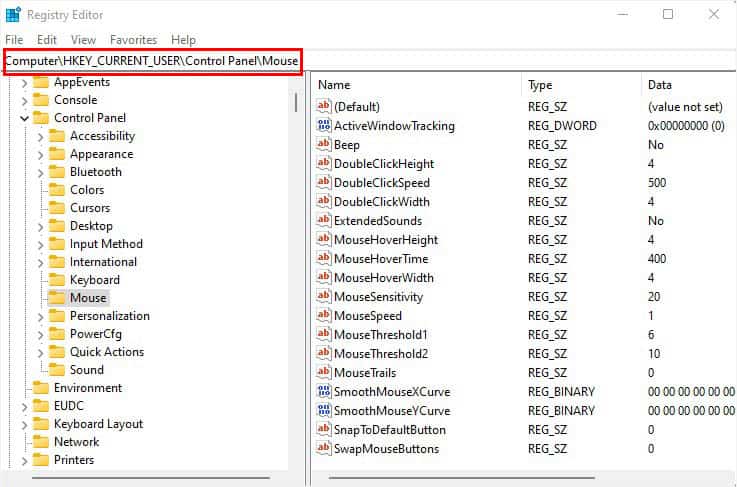Expand the AppEvents key
The image size is (737, 487).
tap(24, 83)
